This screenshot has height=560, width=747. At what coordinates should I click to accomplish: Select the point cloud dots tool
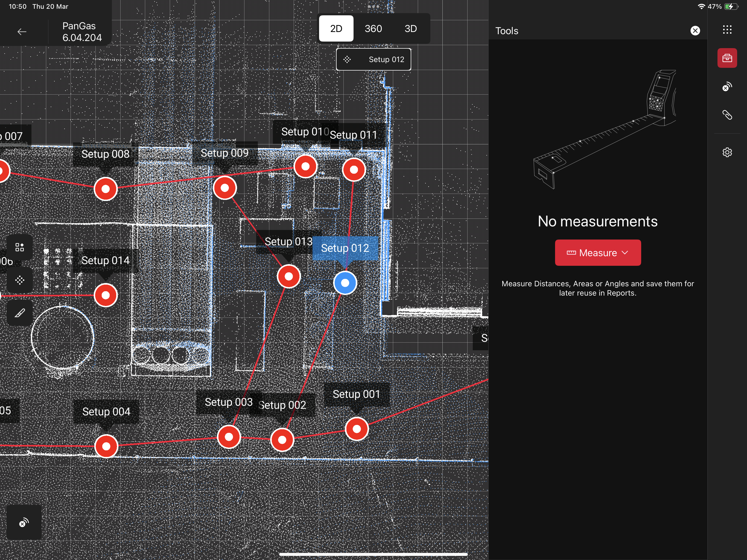(20, 280)
